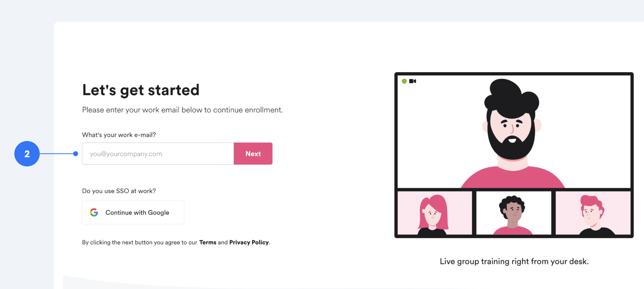Click the video camera icon in illustration

[x=412, y=81]
